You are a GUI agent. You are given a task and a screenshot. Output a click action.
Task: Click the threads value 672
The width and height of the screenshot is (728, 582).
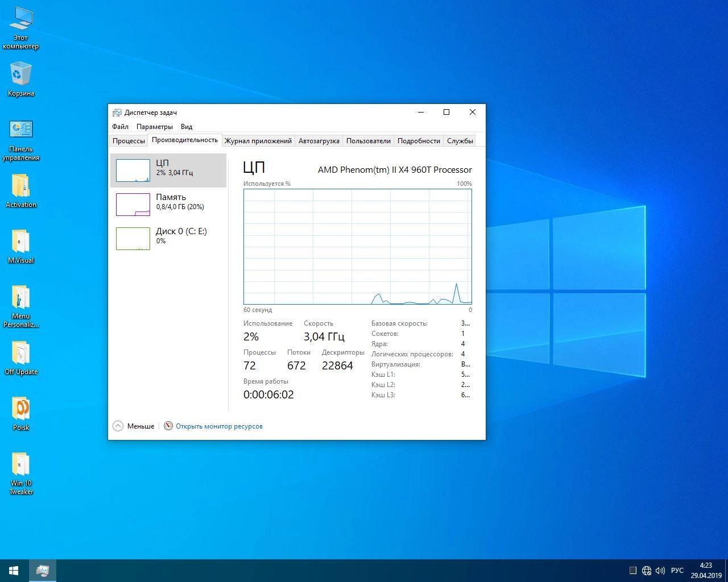(296, 365)
